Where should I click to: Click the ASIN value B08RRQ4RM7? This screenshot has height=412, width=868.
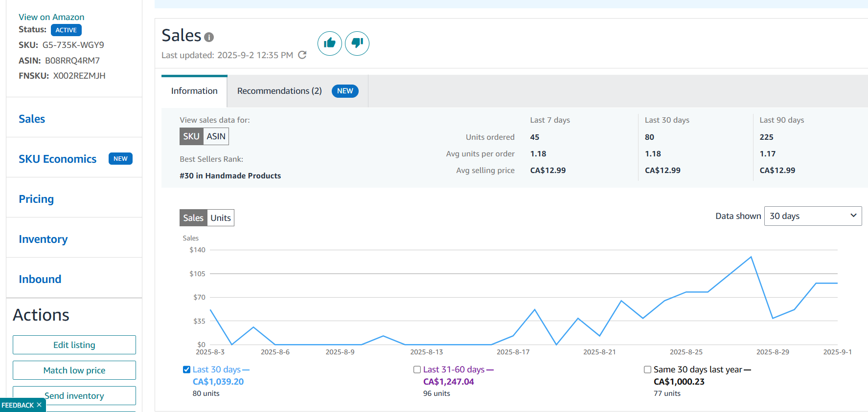pyautogui.click(x=72, y=61)
